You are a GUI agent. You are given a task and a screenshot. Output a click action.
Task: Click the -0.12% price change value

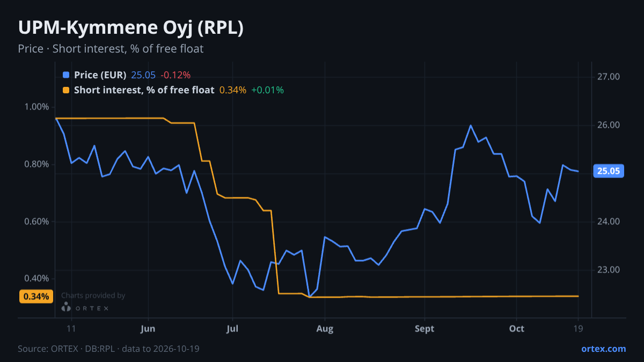pyautogui.click(x=175, y=75)
